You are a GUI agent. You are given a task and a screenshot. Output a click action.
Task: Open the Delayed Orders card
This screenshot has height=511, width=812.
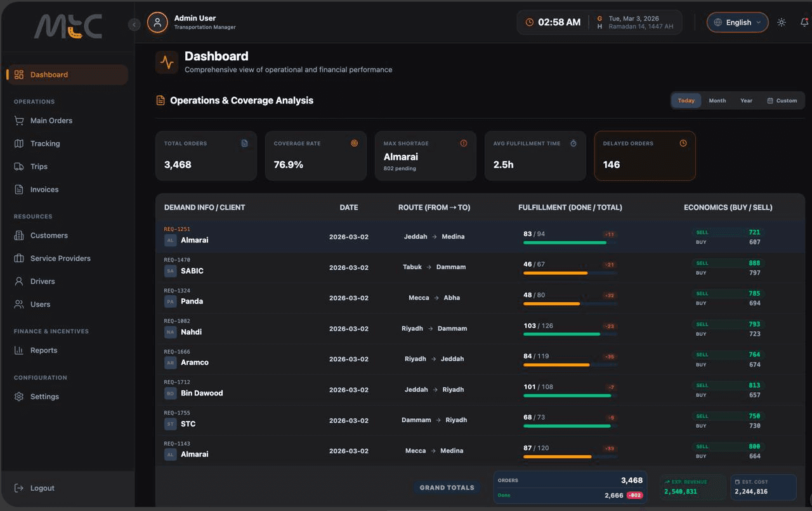pyautogui.click(x=645, y=156)
